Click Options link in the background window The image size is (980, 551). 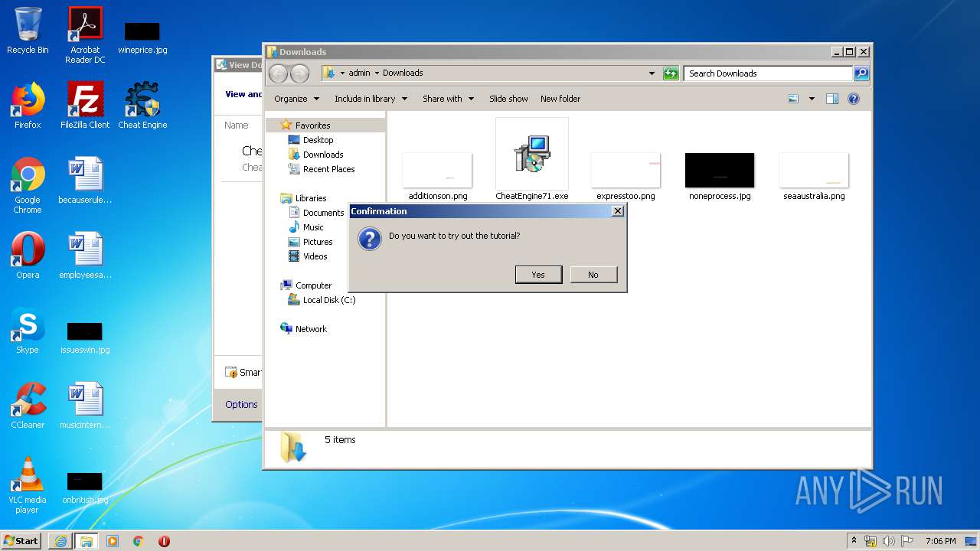(241, 405)
